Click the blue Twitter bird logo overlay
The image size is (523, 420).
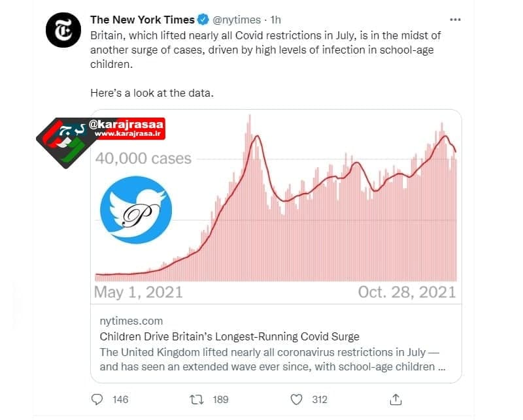[x=136, y=210]
